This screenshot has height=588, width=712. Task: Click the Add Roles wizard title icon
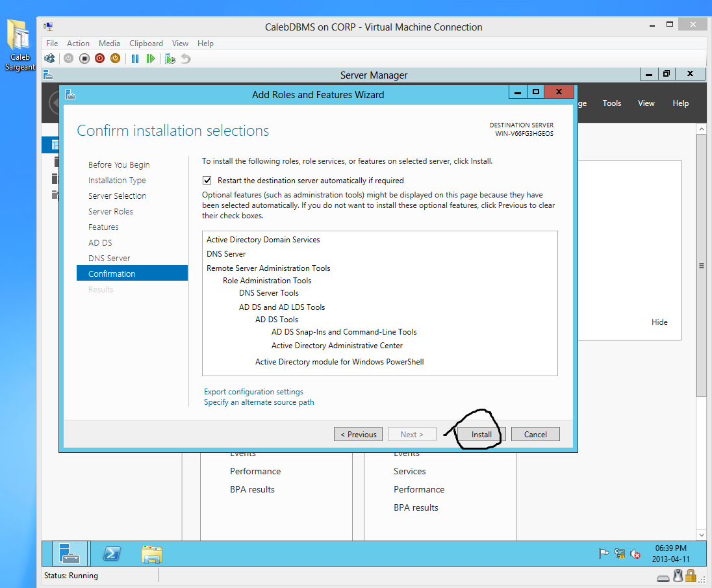click(70, 94)
